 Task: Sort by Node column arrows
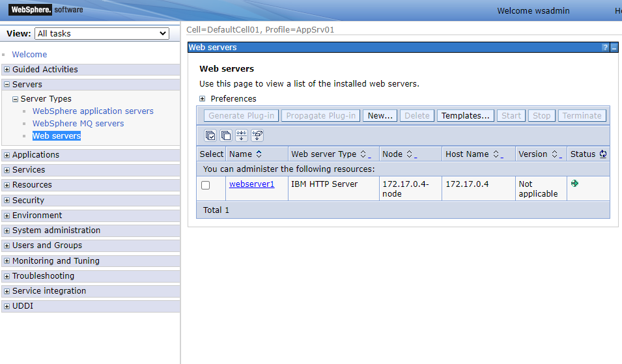(x=410, y=154)
